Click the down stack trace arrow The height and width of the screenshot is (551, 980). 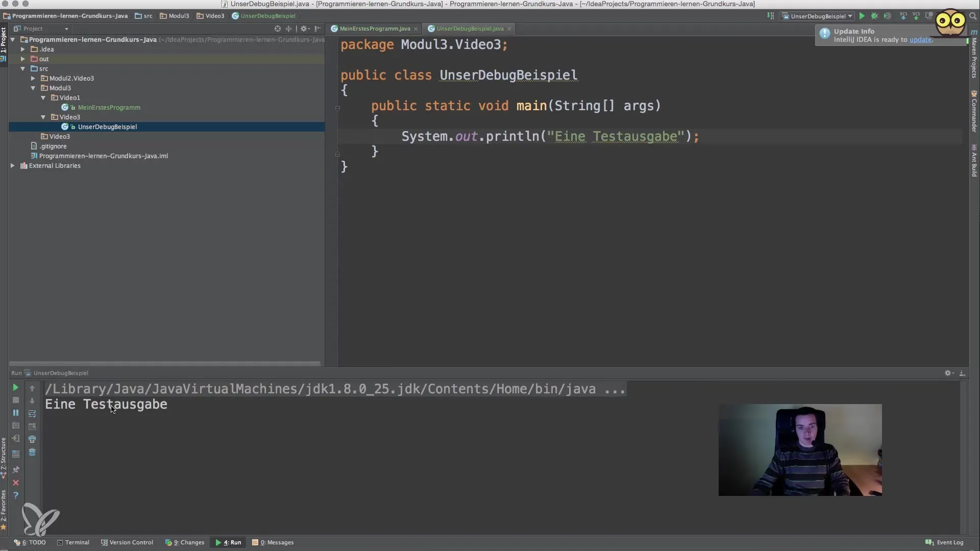[x=32, y=401]
